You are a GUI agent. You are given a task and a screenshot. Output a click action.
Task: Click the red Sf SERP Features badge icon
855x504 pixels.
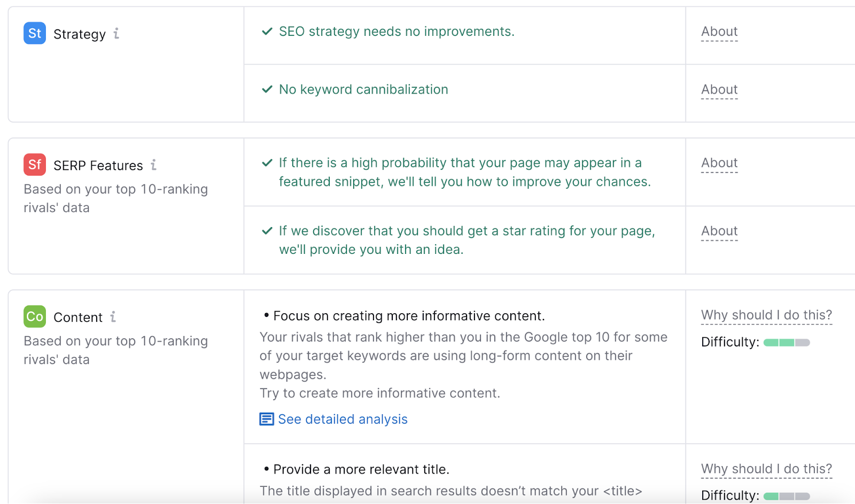click(34, 165)
